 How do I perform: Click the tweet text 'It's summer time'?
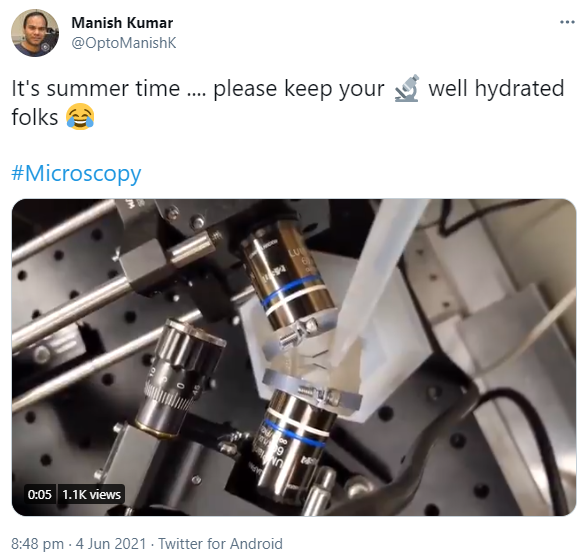[96, 89]
